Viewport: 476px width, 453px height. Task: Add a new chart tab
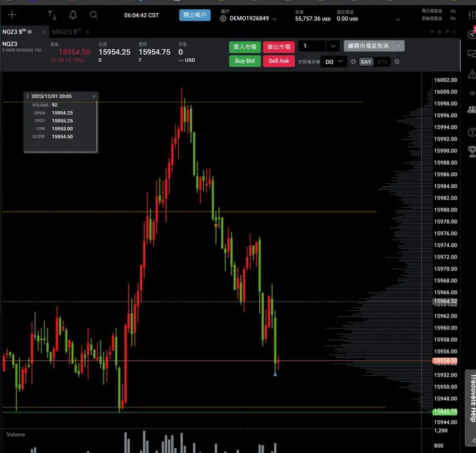tap(87, 32)
